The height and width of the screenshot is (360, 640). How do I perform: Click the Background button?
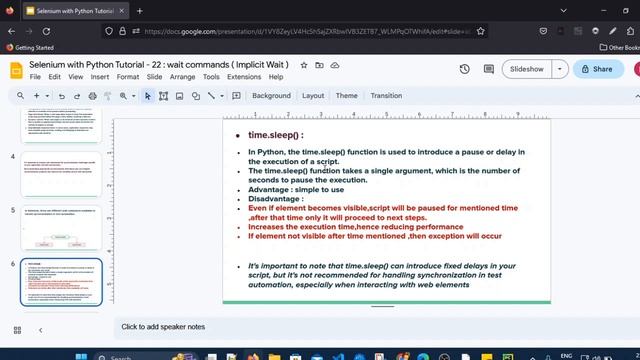pyautogui.click(x=271, y=96)
